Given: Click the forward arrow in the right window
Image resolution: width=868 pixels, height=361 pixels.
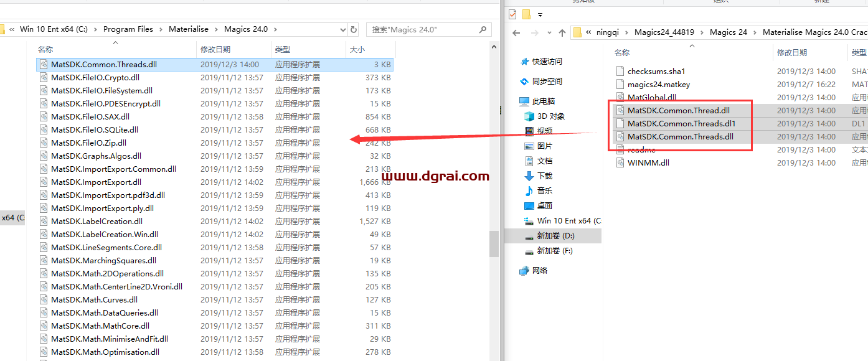Looking at the screenshot, I should click(x=535, y=32).
